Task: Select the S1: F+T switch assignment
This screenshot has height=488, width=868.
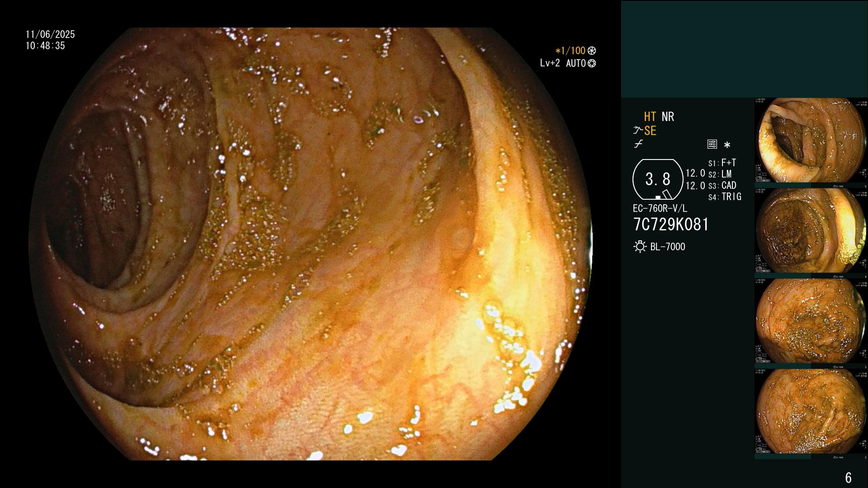Action: click(722, 163)
